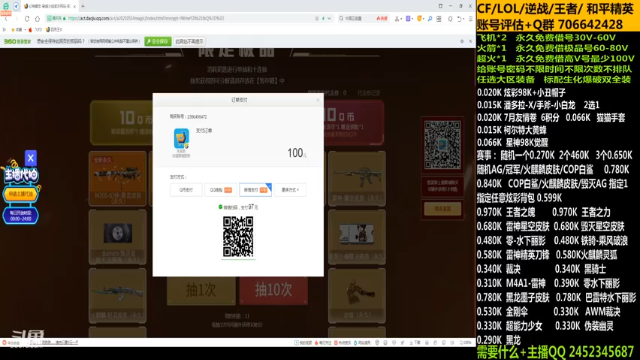Screen dimensions: 640x360
Task: Close the 360 password save bar
Action: (x=470, y=41)
